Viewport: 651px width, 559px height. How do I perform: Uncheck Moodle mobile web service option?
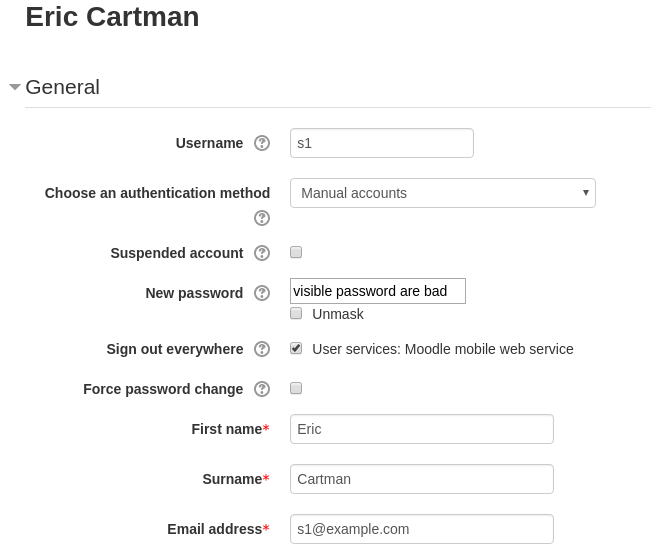[296, 348]
